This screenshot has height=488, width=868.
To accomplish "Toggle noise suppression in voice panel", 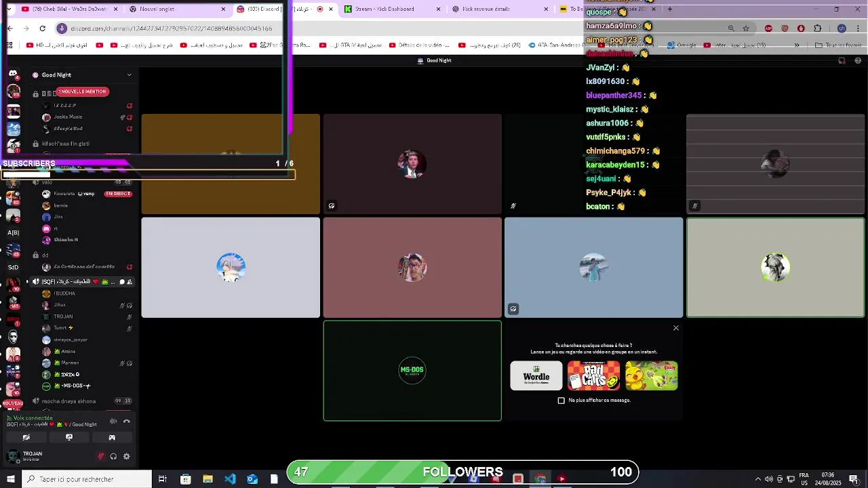I will click(x=113, y=421).
